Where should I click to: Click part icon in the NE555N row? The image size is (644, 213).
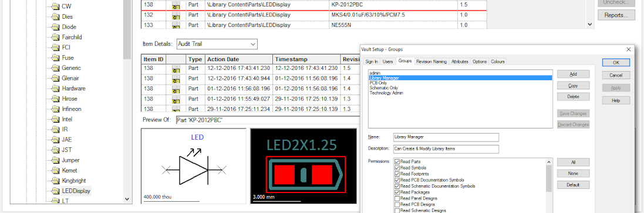point(176,25)
